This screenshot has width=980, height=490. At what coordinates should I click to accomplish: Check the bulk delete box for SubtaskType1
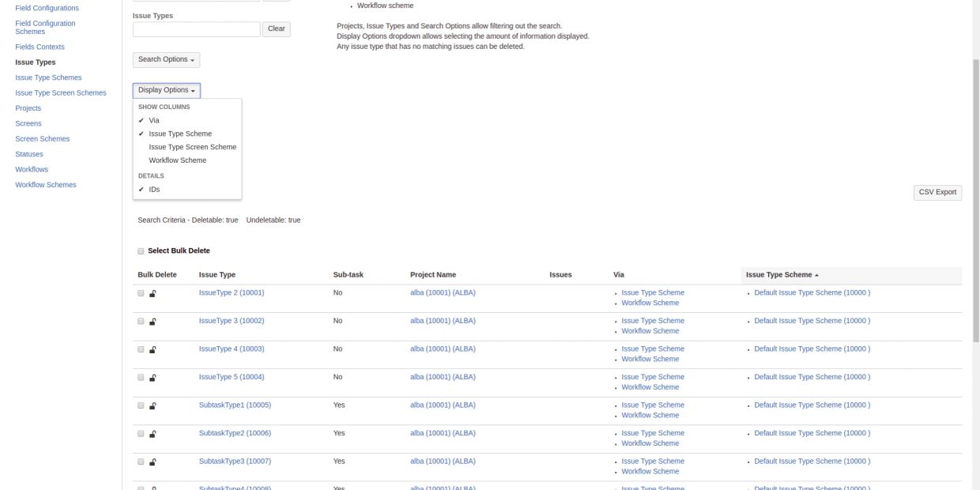coord(141,405)
